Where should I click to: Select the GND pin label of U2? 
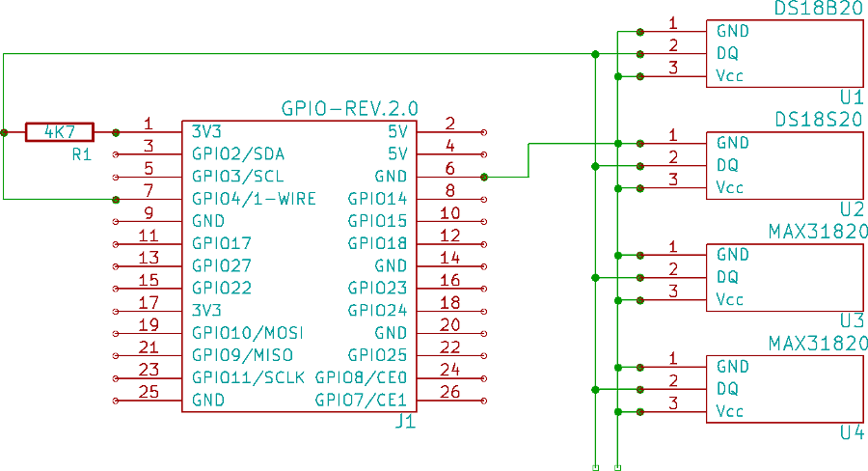click(733, 143)
